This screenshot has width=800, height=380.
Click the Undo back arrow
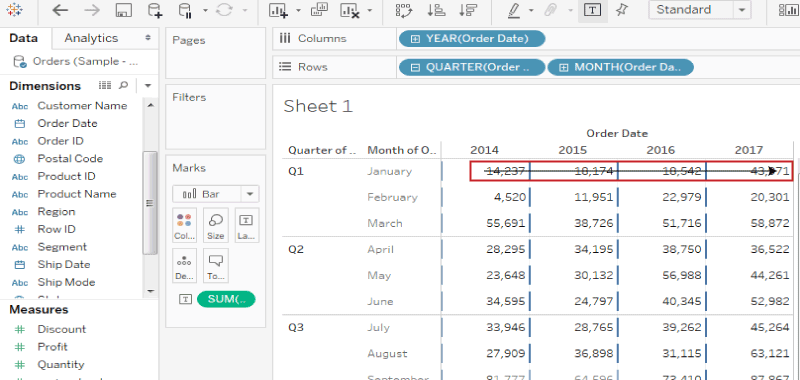point(60,10)
